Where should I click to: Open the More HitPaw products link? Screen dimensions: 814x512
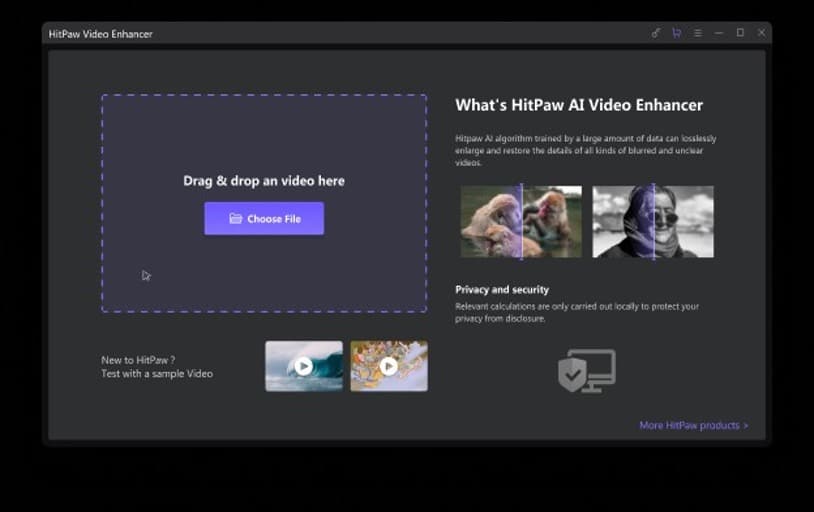tap(694, 425)
